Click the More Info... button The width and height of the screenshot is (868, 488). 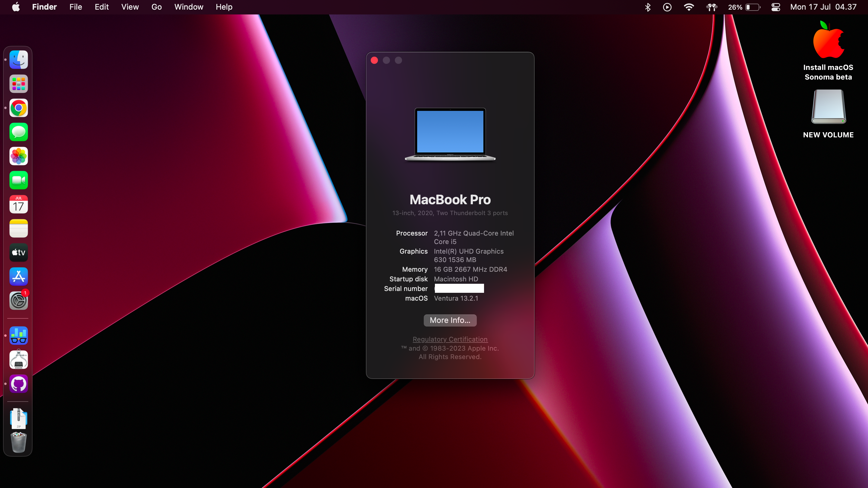tap(450, 320)
